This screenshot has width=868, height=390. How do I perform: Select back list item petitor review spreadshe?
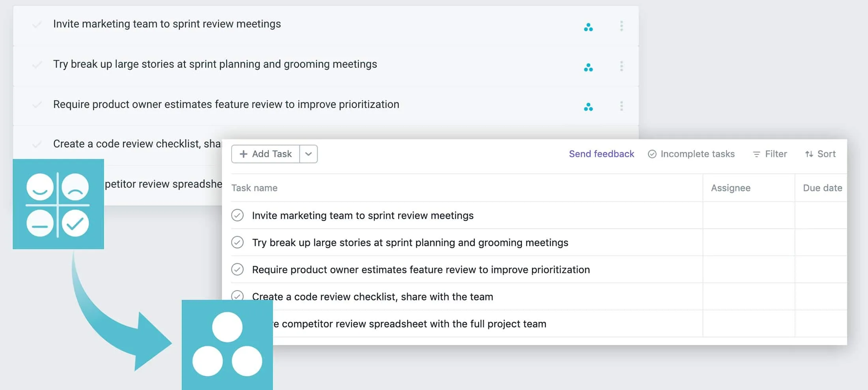point(163,184)
